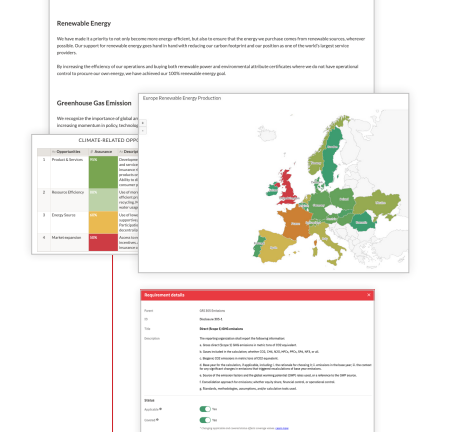Select Spain on the map
This screenshot has width=452, height=432.
pos(273,247)
